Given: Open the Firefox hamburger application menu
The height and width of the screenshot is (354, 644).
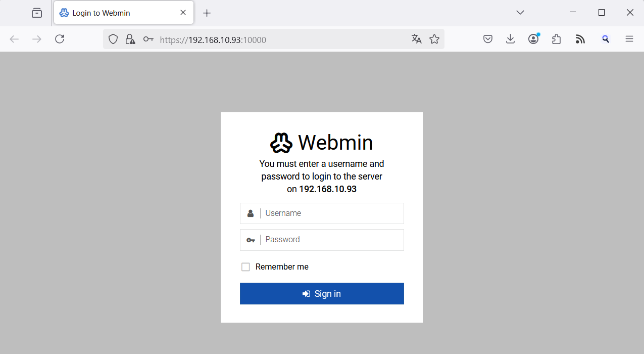Looking at the screenshot, I should (x=629, y=39).
